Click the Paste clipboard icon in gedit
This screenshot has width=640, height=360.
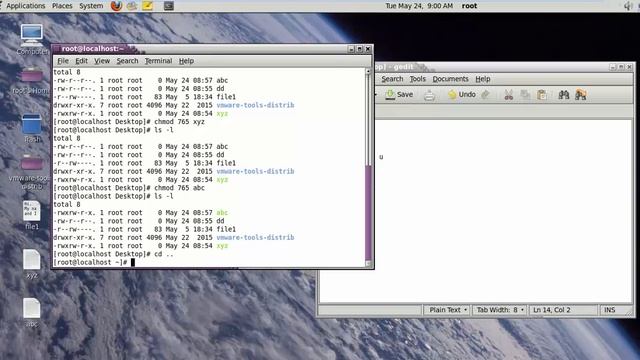coord(542,95)
